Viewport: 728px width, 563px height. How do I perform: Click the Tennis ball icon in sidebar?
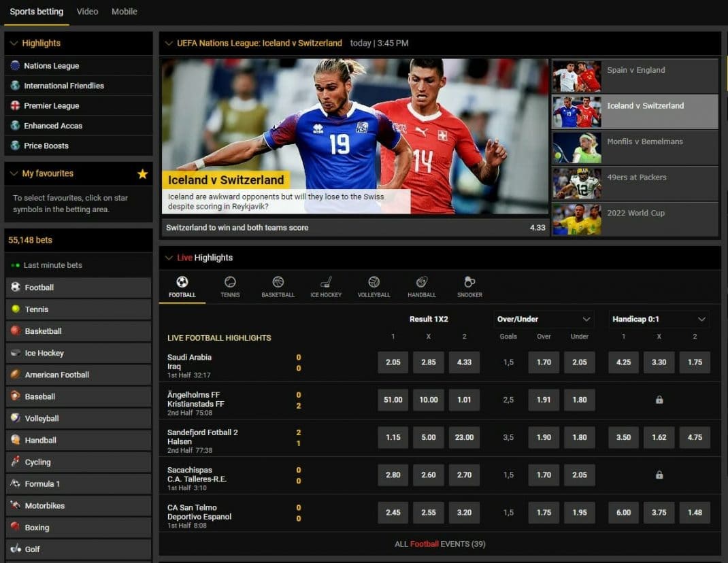pyautogui.click(x=16, y=309)
